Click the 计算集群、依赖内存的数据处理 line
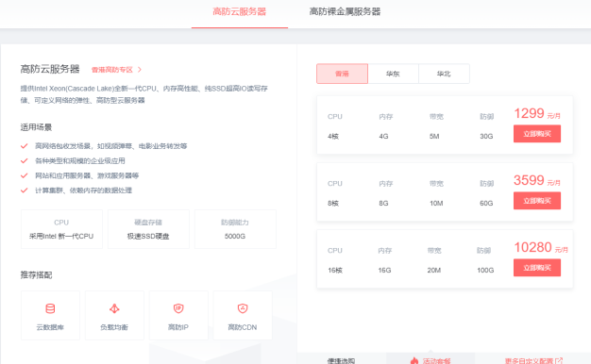This screenshot has height=364, width=591. [84, 190]
